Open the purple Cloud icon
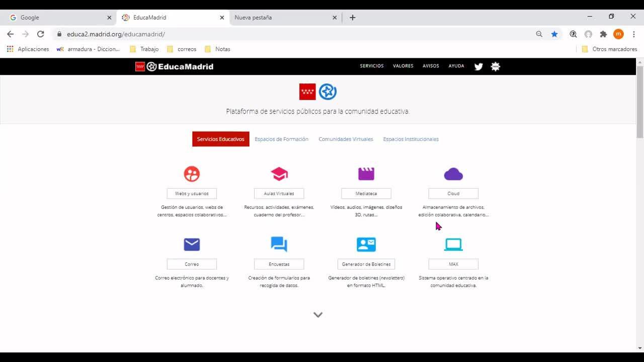 [x=453, y=174]
